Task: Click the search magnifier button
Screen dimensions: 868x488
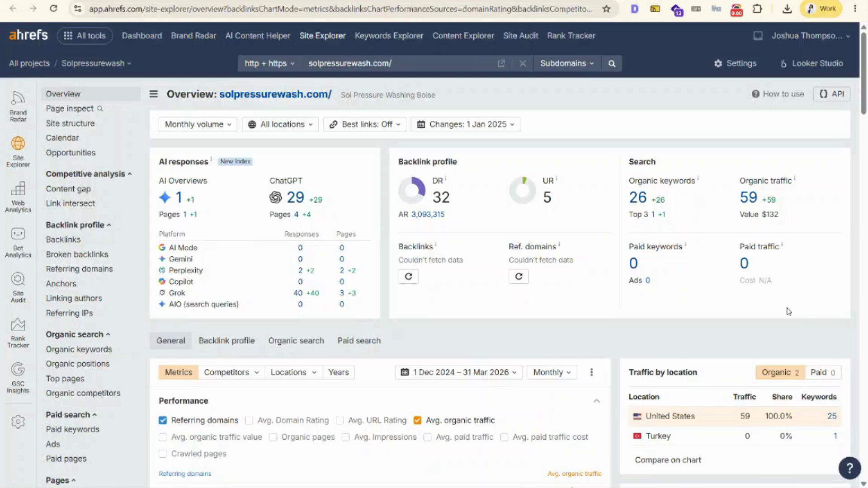Action: click(612, 63)
